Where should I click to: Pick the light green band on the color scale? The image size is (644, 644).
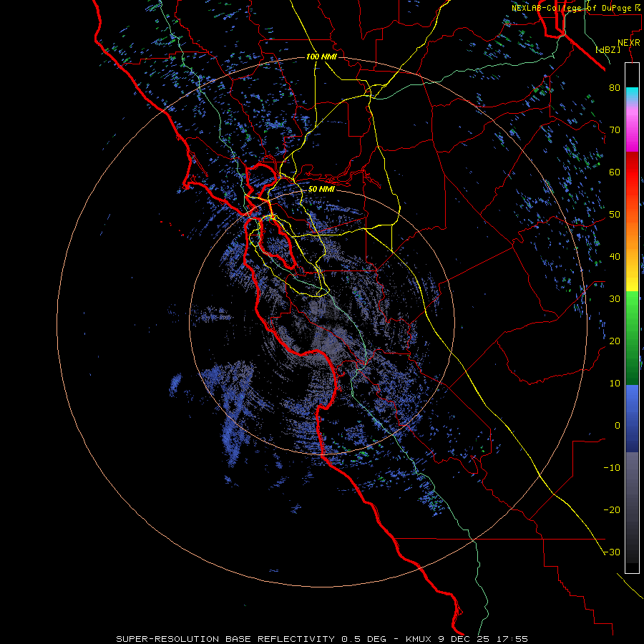point(632,304)
